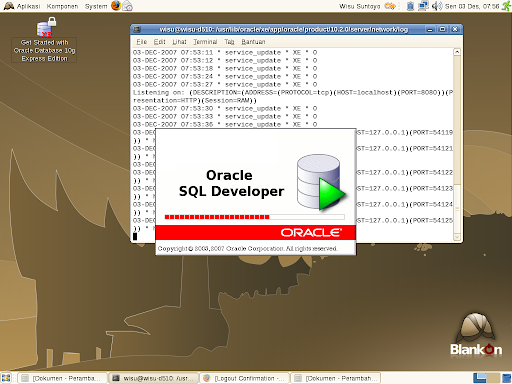Open the Terminal menu in terminal window
Image resolution: width=512 pixels, height=384 pixels.
205,42
